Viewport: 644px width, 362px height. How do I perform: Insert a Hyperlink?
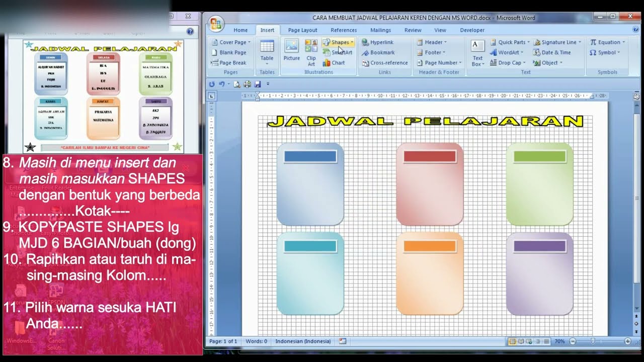378,42
